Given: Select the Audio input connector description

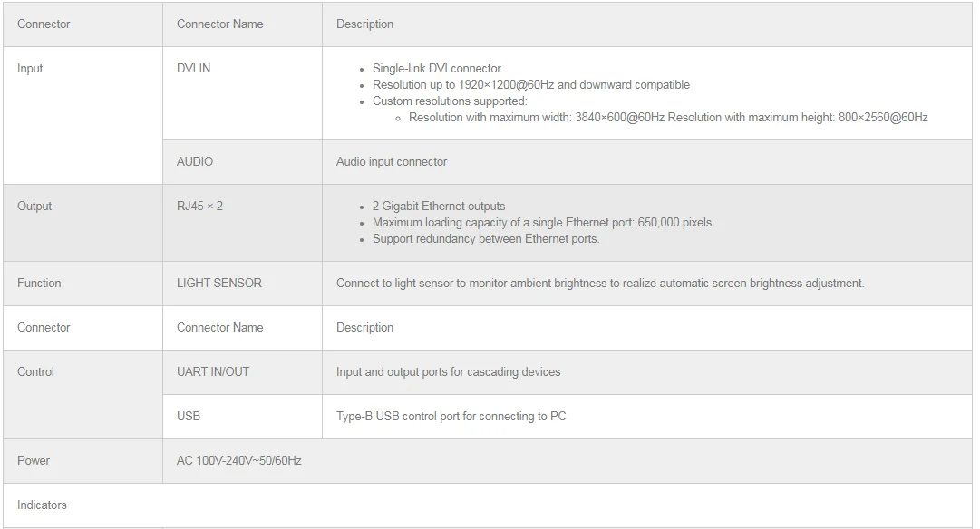Looking at the screenshot, I should click(x=392, y=162).
